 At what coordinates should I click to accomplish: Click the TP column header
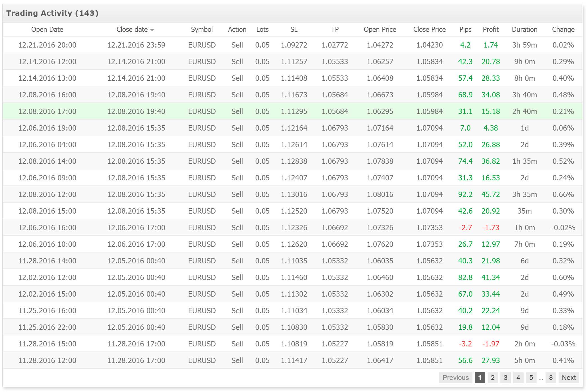pos(335,30)
